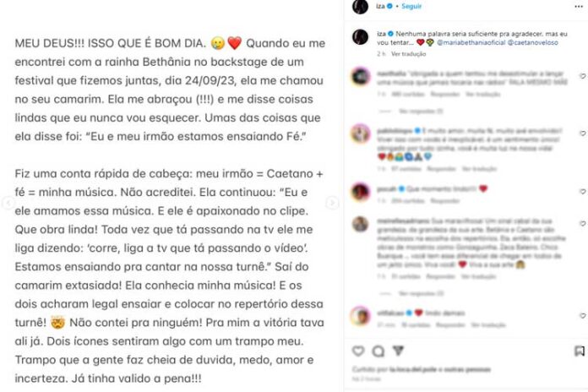
Task: Share the post via paper plane icon
Action: click(398, 351)
